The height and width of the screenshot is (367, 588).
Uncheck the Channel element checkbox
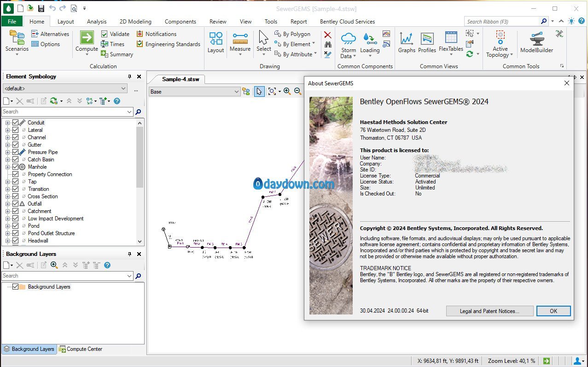[15, 137]
